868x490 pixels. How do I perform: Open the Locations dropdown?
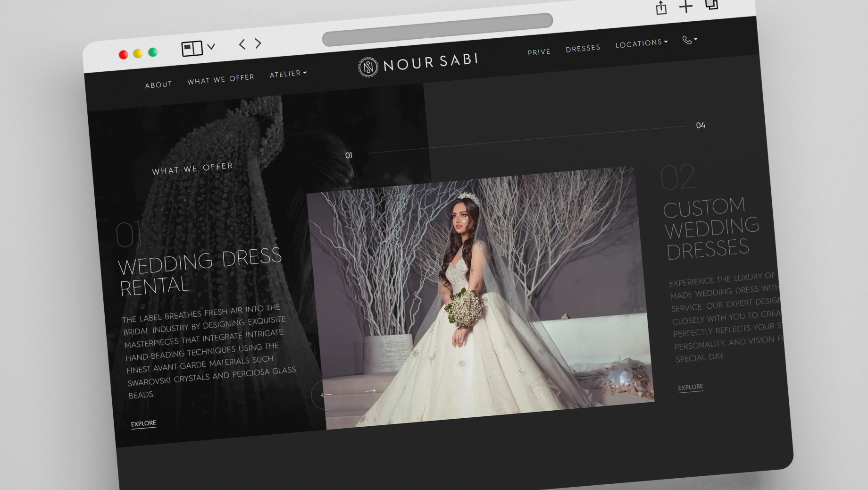click(641, 43)
